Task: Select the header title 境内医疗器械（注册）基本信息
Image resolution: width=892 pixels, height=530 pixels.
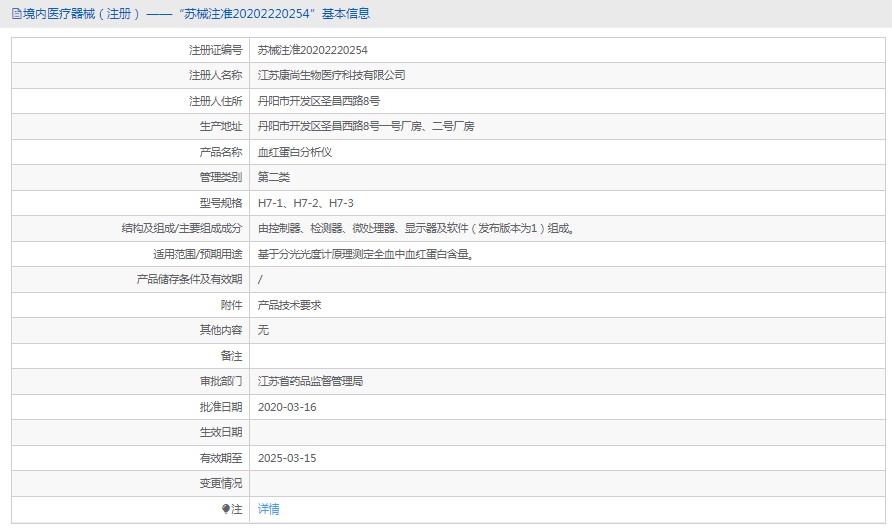Action: point(196,14)
